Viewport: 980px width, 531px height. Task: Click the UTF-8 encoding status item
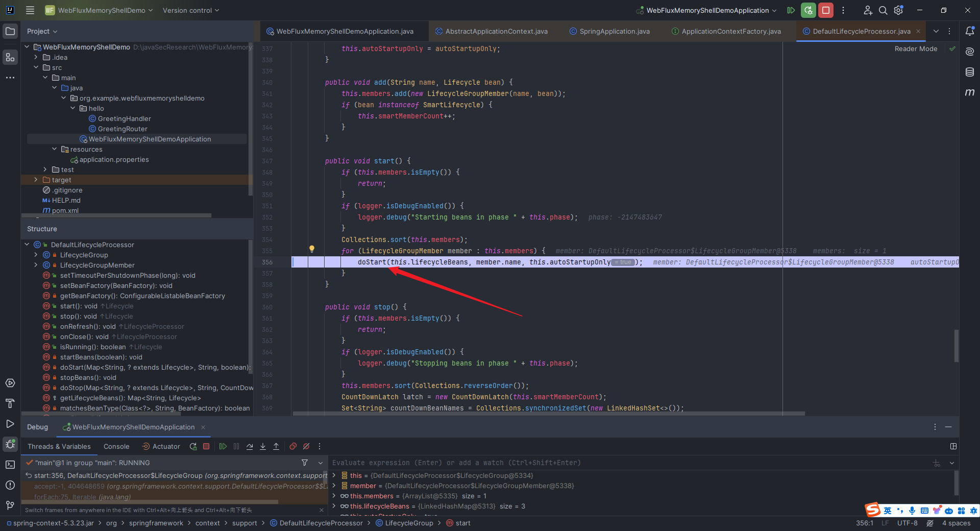click(x=908, y=523)
